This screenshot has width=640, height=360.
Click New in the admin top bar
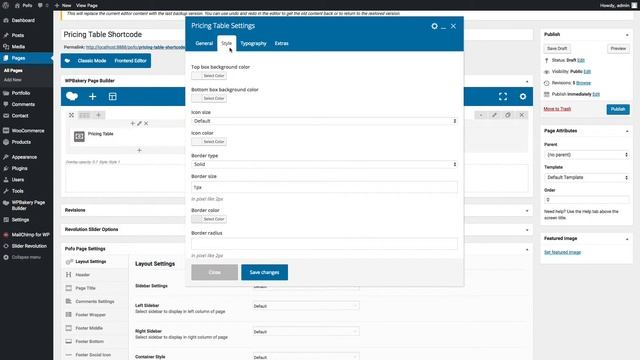pyautogui.click(x=63, y=5)
